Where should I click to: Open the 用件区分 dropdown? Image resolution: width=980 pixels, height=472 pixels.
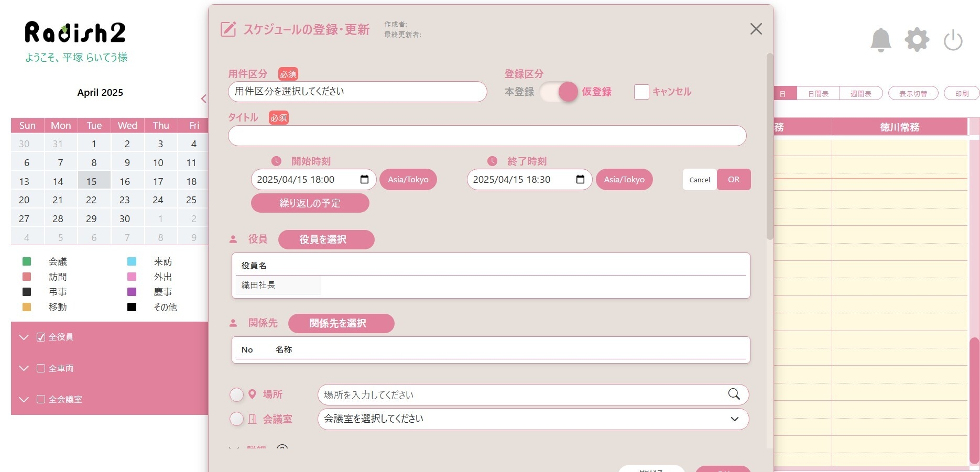pyautogui.click(x=357, y=92)
